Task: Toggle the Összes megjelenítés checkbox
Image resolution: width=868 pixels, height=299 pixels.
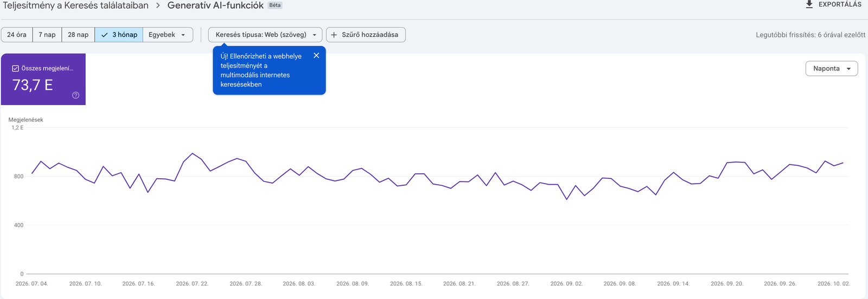Action: pyautogui.click(x=15, y=68)
